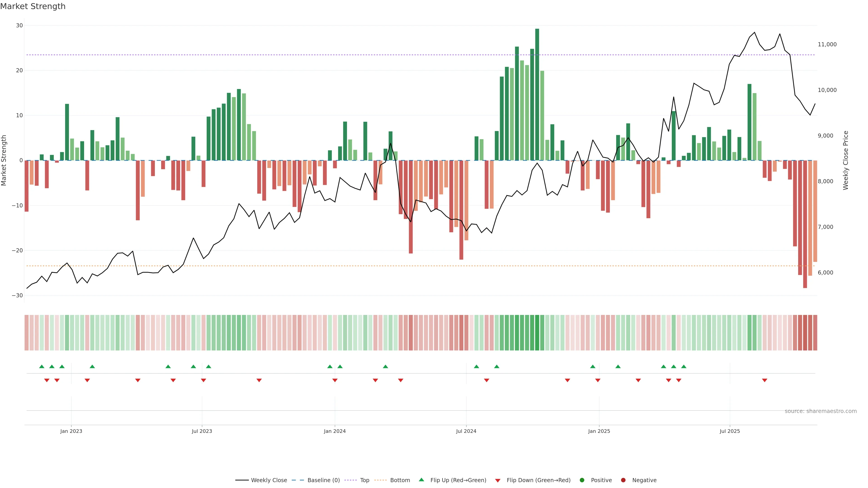Click the Jan 2024 x-axis label
This screenshot has height=488, width=868.
tap(335, 431)
